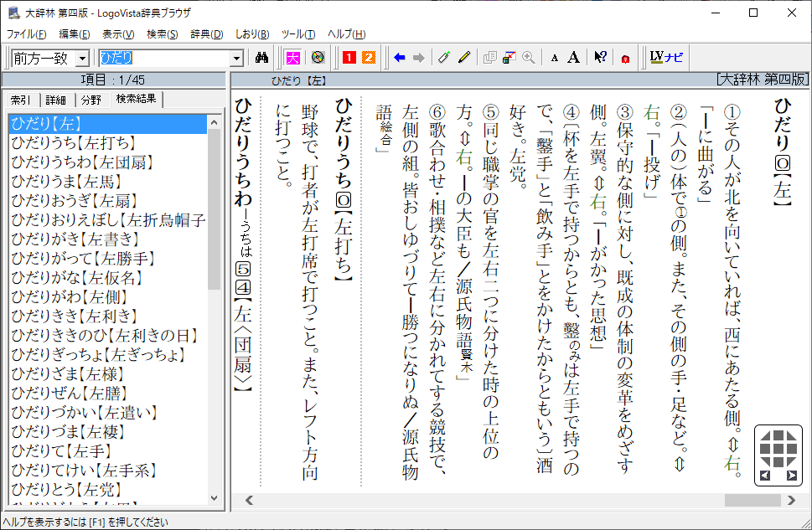Click the context help arrow icon
The height and width of the screenshot is (530, 812).
(x=600, y=58)
